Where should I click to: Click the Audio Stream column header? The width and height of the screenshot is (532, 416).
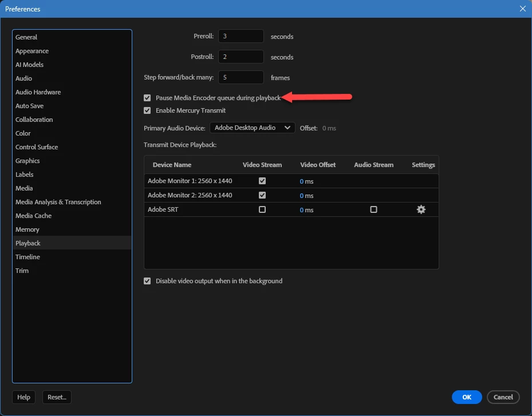[x=373, y=165]
